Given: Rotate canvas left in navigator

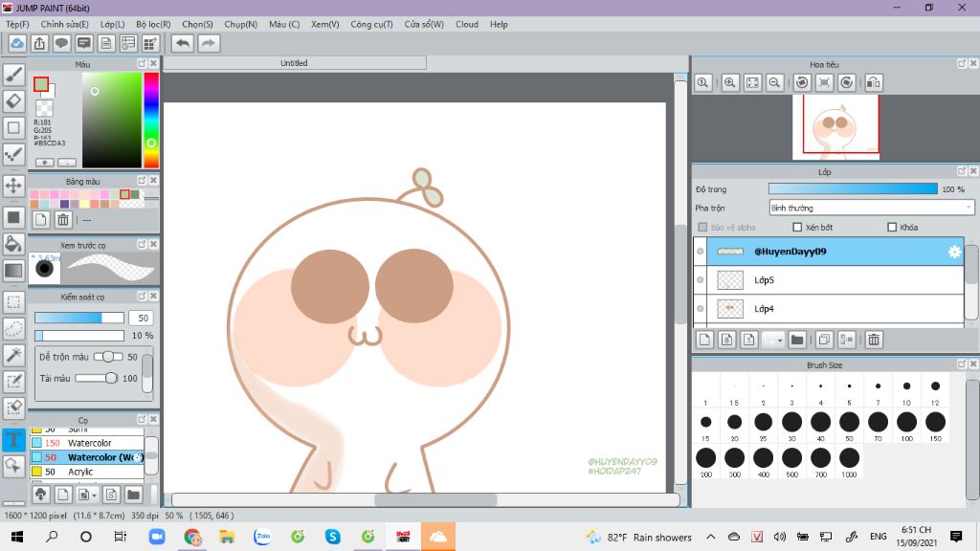Looking at the screenshot, I should point(802,82).
